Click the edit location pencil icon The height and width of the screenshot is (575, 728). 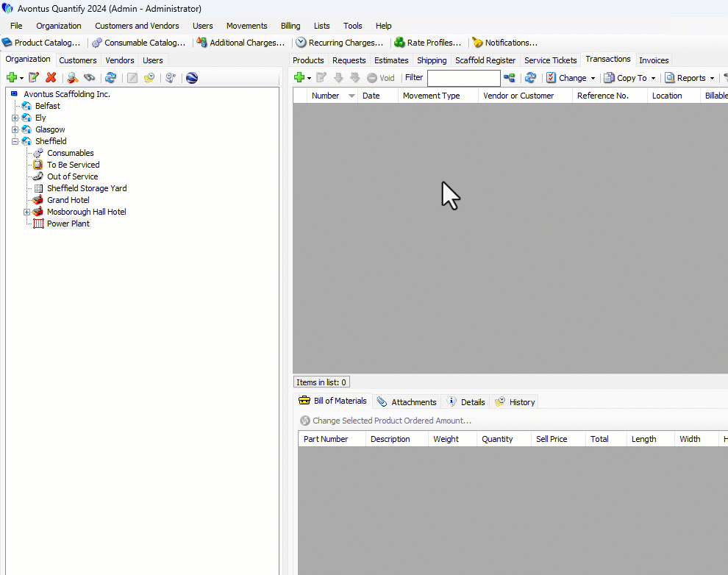point(34,78)
